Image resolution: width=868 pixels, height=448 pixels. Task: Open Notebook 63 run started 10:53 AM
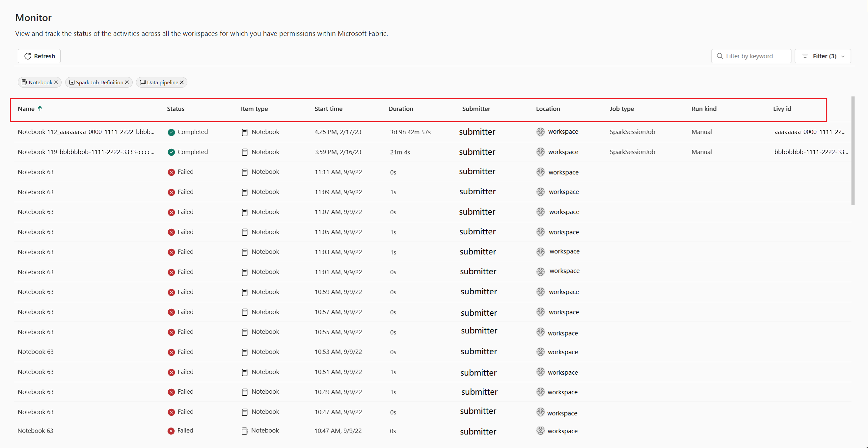pyautogui.click(x=35, y=352)
